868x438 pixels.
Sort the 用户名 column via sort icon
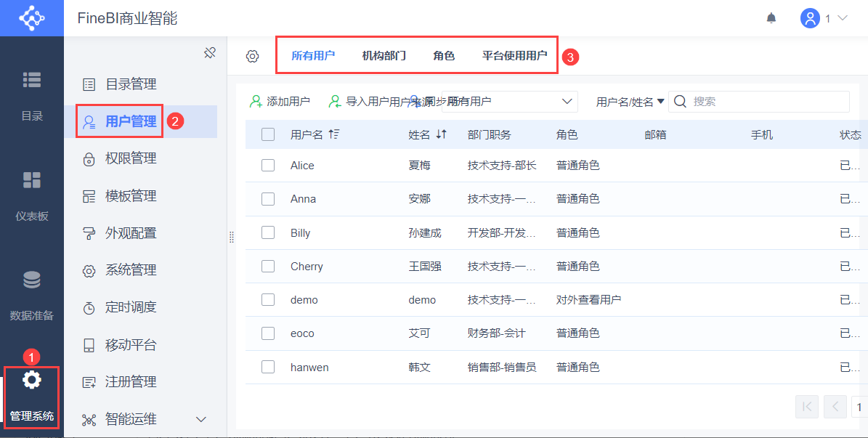[x=334, y=134]
